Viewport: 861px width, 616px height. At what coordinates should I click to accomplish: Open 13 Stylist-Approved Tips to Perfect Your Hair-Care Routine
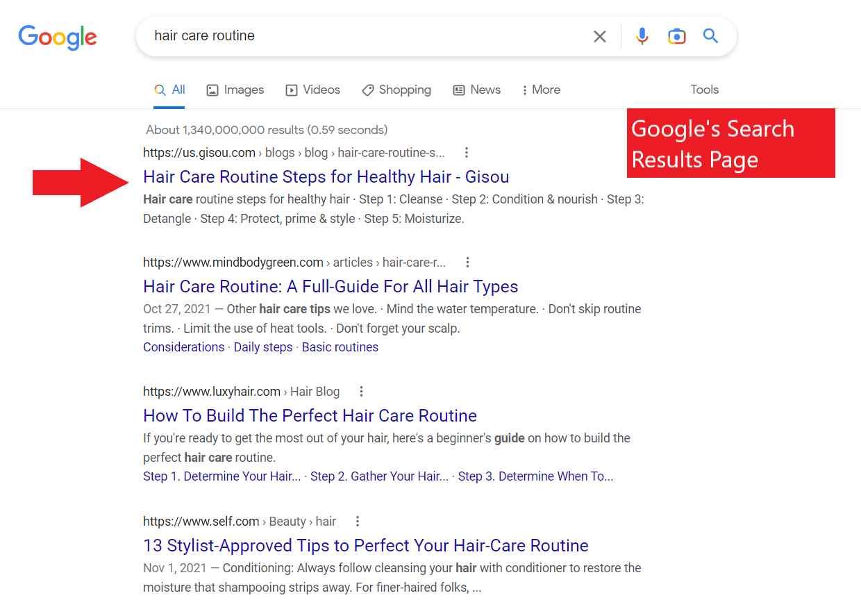(x=366, y=545)
